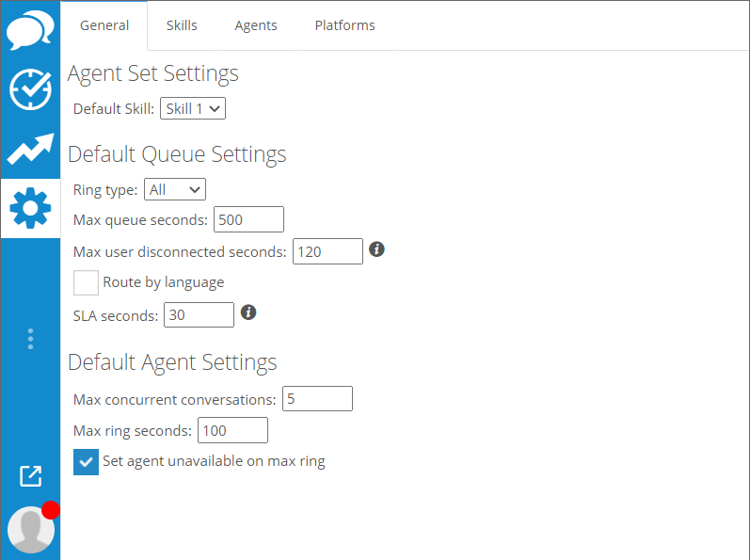Show info for Max user disconnected seconds
This screenshot has height=560, width=750.
point(376,249)
